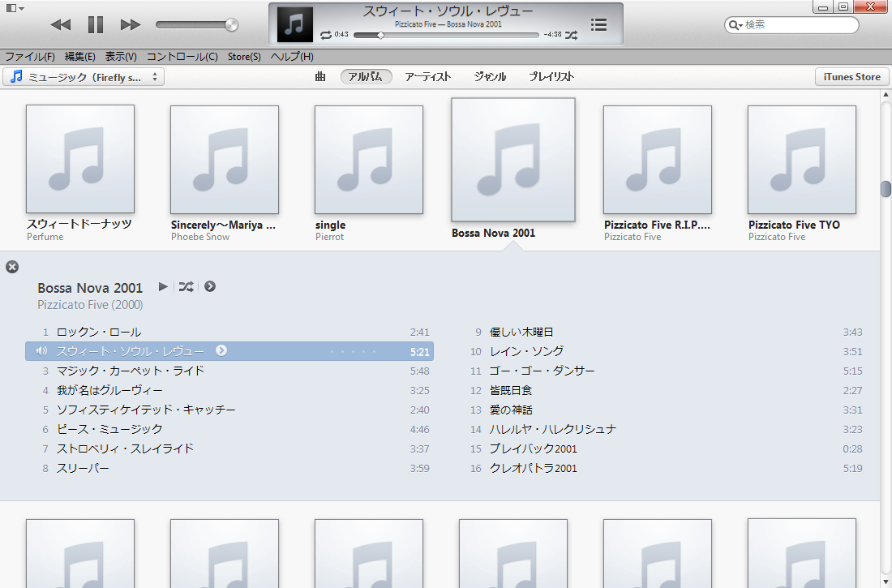Open the 表示(V) menu
The width and height of the screenshot is (892, 588).
(121, 56)
